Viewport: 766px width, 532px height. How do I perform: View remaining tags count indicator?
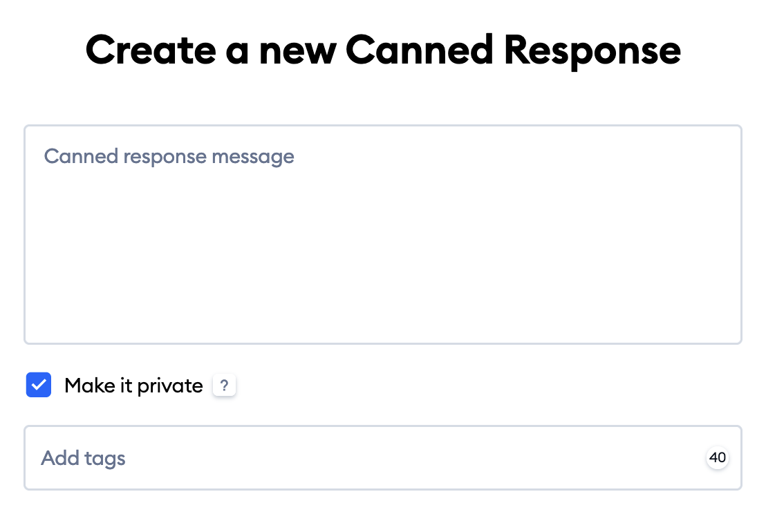717,457
